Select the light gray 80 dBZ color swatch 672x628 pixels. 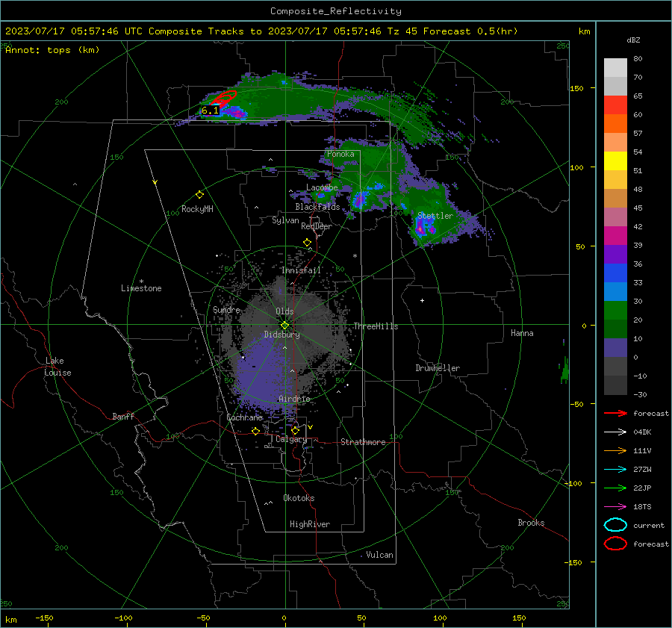point(615,68)
